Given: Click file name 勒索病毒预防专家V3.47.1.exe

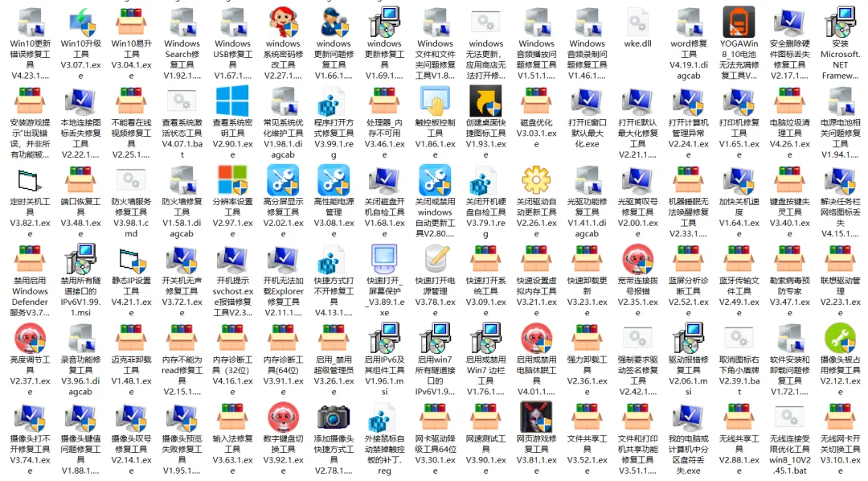Looking at the screenshot, I should coord(790,297).
